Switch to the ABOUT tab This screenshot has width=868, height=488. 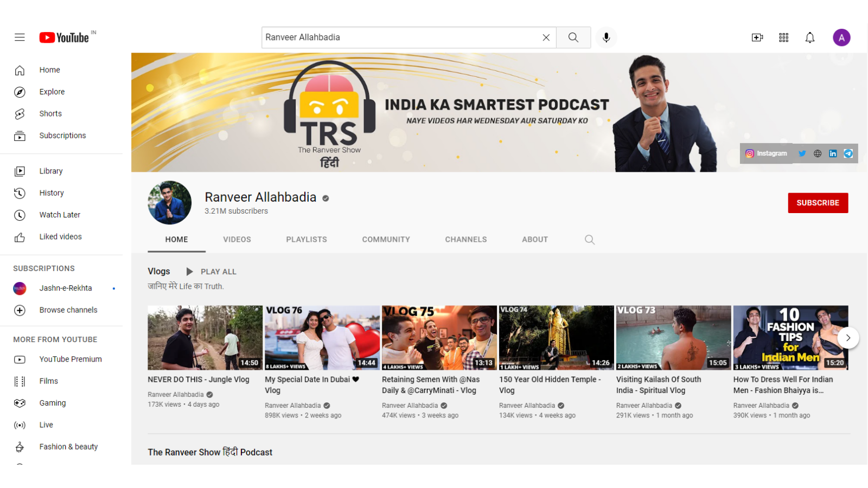tap(535, 240)
